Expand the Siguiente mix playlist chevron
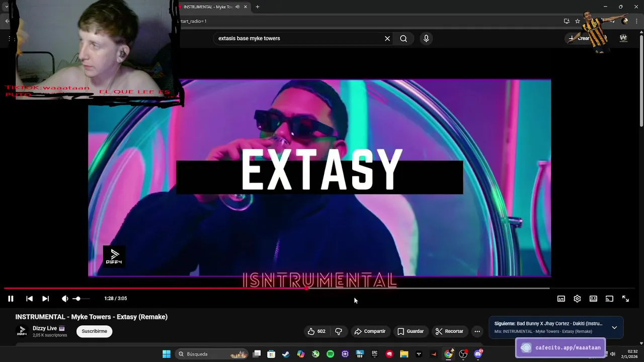The image size is (644, 362). [614, 328]
